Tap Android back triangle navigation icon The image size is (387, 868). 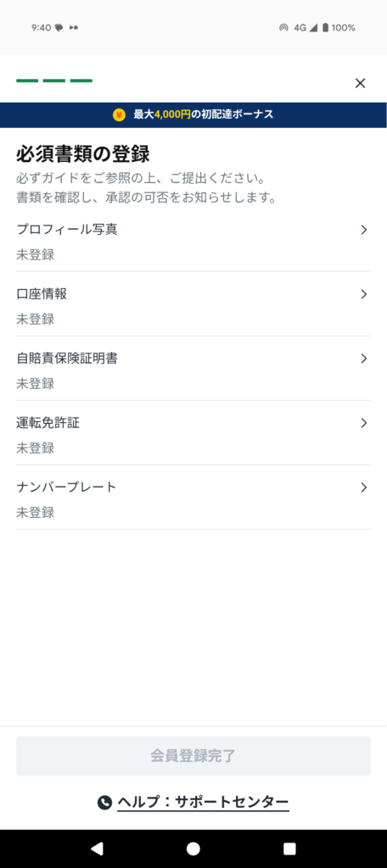pyautogui.click(x=97, y=849)
